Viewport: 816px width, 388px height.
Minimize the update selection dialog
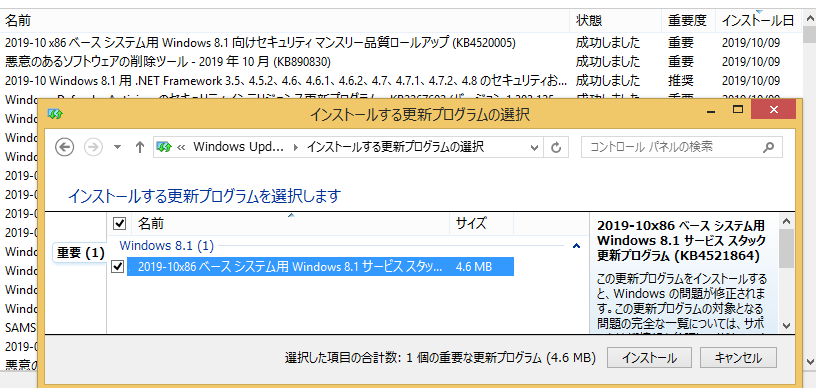click(711, 110)
